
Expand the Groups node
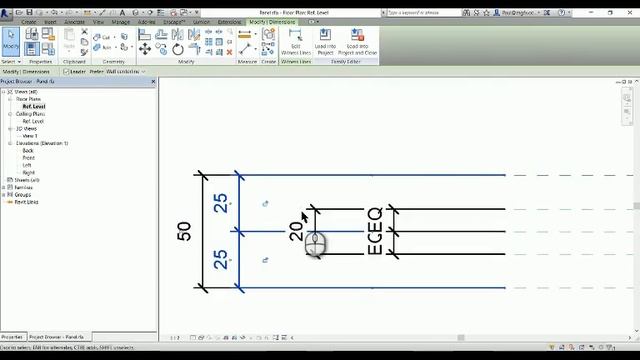(x=4, y=195)
